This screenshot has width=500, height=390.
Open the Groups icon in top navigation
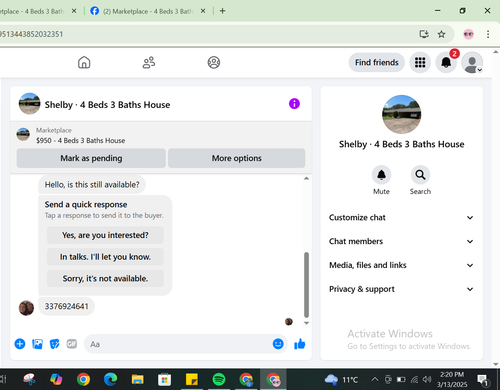coord(214,62)
